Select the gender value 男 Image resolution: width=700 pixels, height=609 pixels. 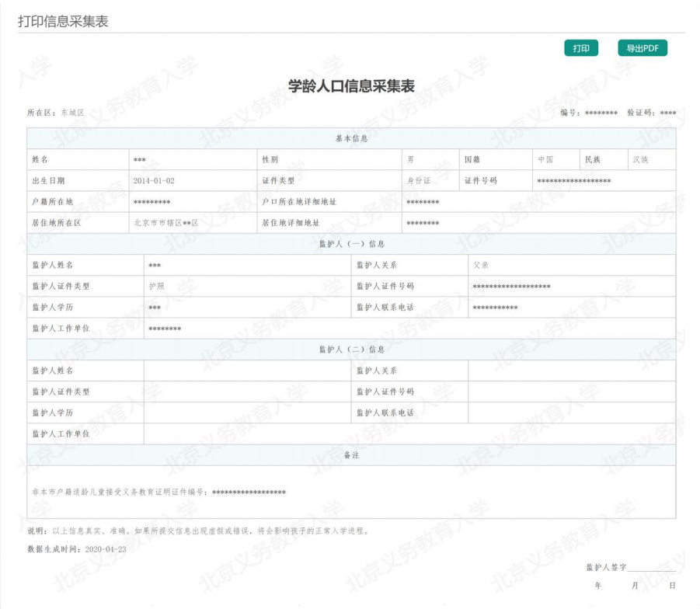(x=411, y=160)
